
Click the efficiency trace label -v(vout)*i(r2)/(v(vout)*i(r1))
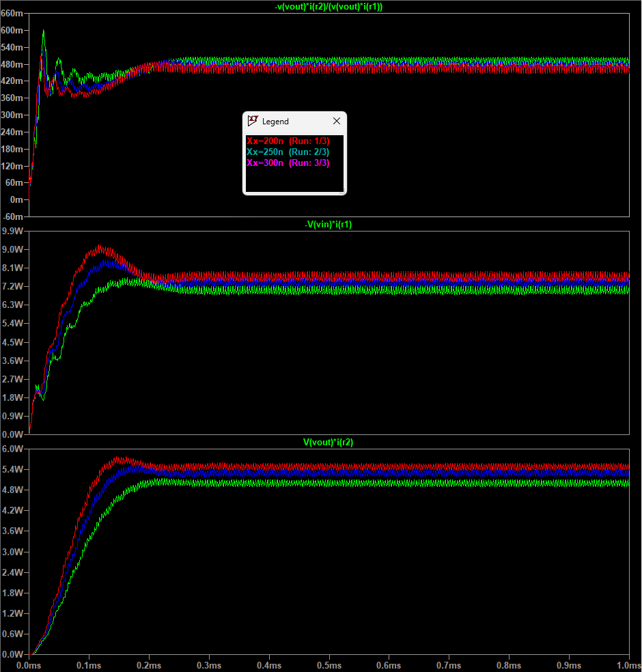329,7
